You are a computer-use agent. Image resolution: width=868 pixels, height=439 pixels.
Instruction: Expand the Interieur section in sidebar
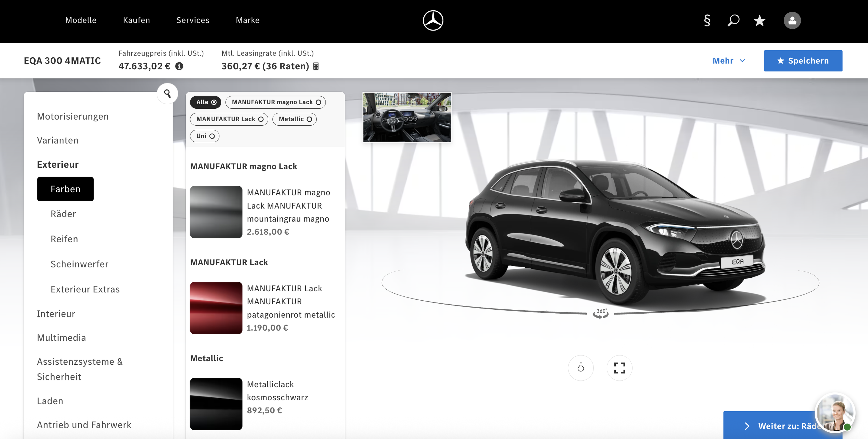pos(56,313)
